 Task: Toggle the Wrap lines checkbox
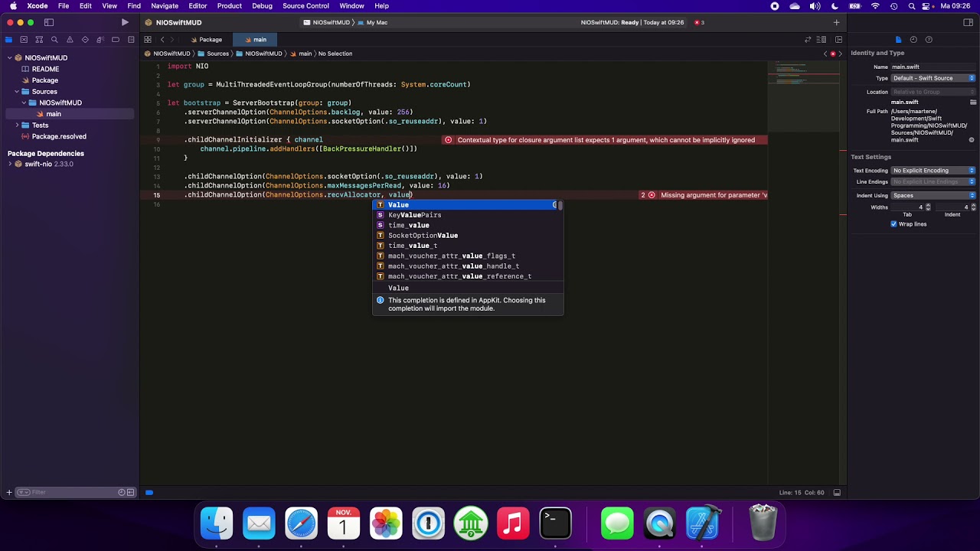pos(893,224)
